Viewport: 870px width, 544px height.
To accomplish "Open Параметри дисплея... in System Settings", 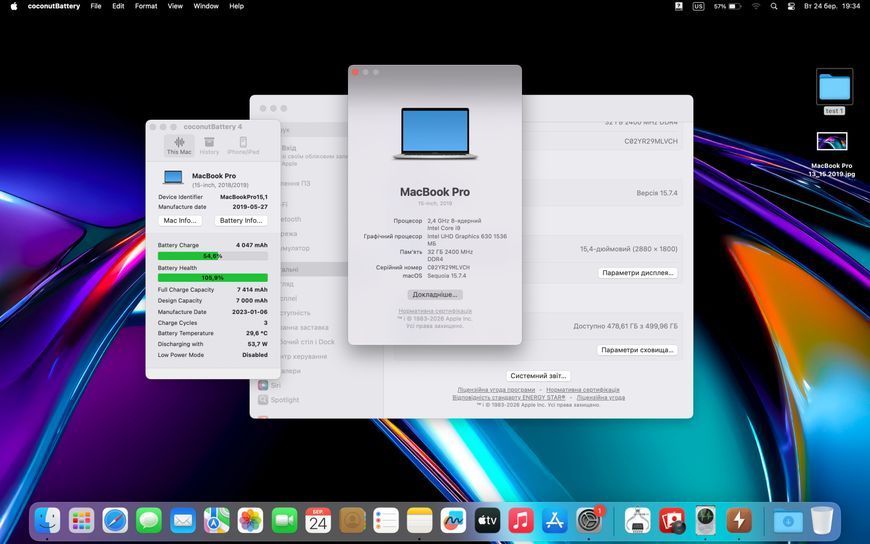I will (x=638, y=273).
